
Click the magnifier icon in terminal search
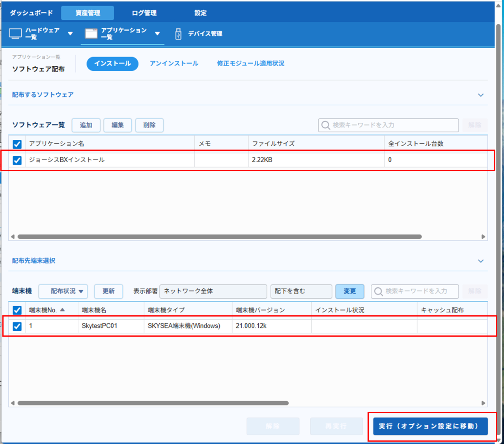pos(378,291)
